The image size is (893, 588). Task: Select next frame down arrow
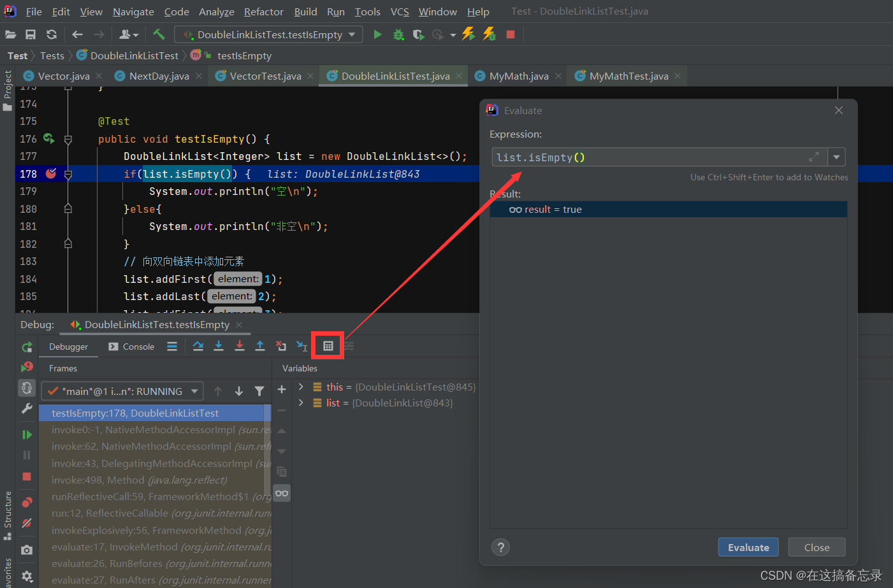(x=239, y=391)
